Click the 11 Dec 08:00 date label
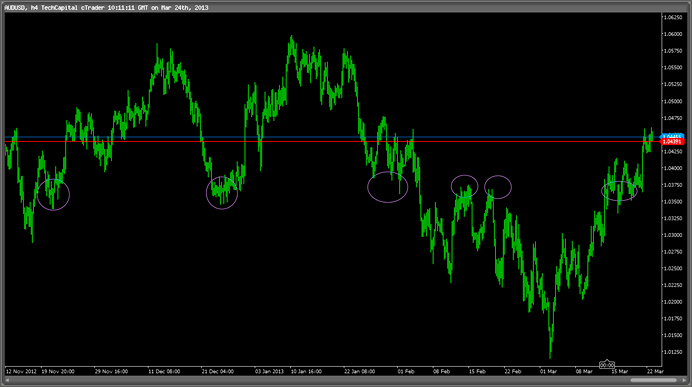 164,372
